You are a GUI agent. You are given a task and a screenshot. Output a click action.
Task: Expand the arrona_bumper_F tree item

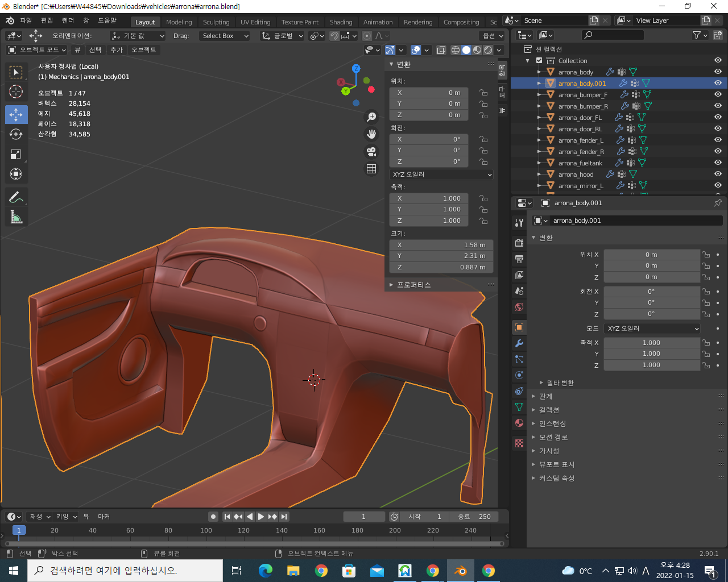[x=539, y=95]
